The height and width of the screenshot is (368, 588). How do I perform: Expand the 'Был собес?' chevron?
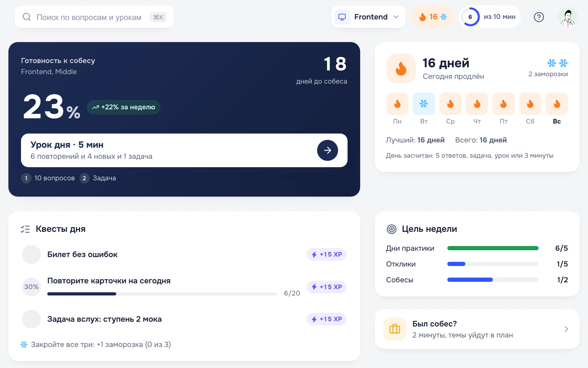(566, 329)
